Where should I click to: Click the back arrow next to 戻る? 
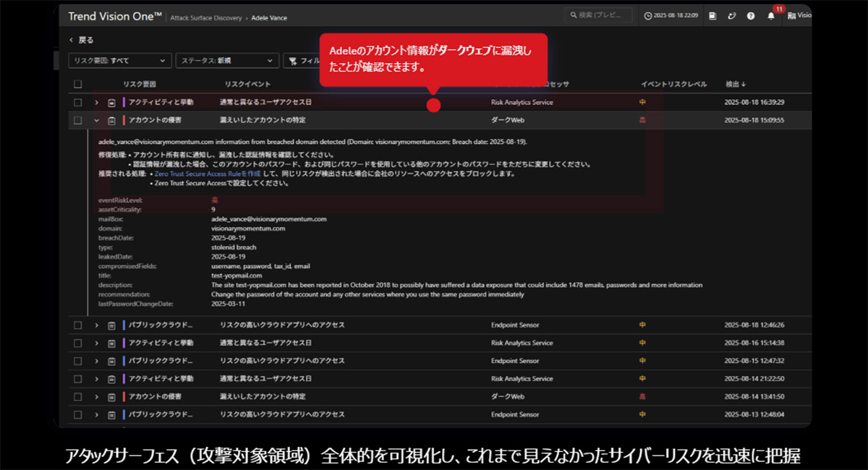click(72, 40)
